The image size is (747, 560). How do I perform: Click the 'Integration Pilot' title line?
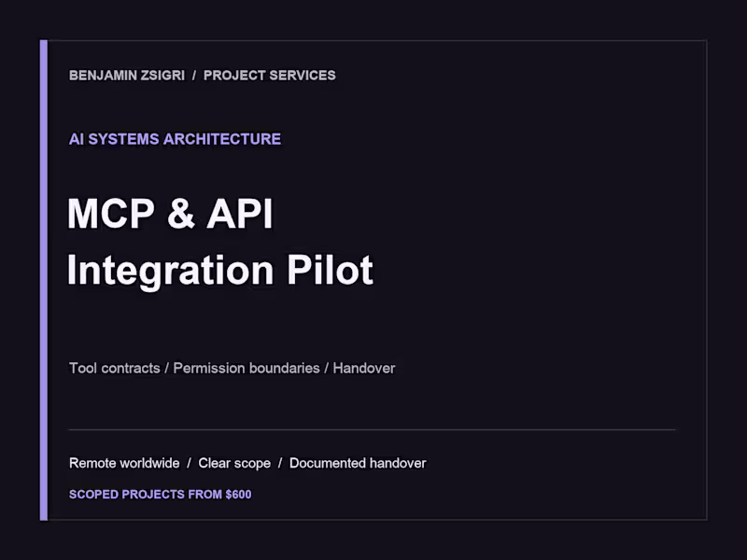(220, 271)
